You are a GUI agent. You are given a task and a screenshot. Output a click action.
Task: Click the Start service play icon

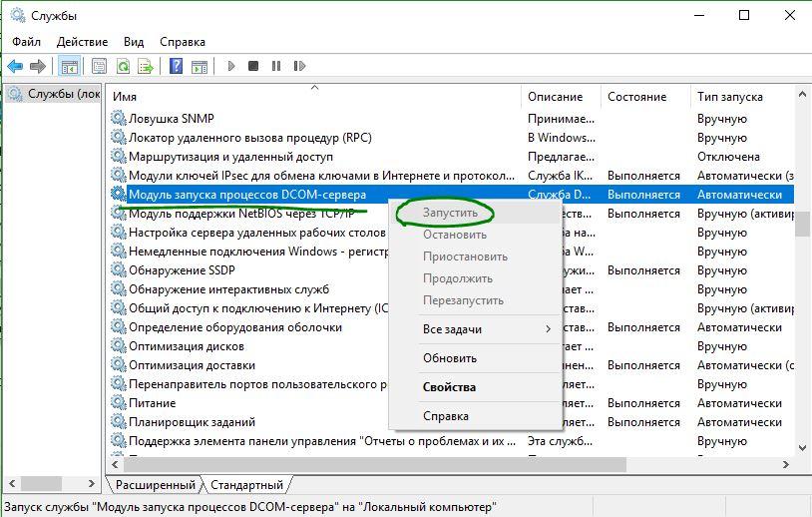pos(231,66)
